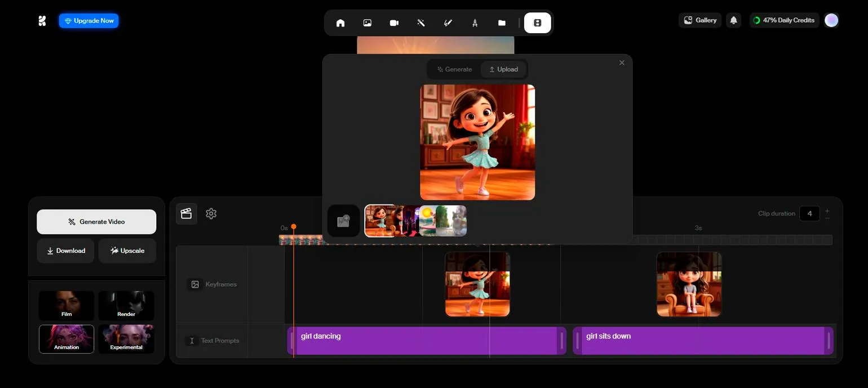Click the orange playhead marker on timeline
The image size is (868, 388).
click(x=294, y=227)
